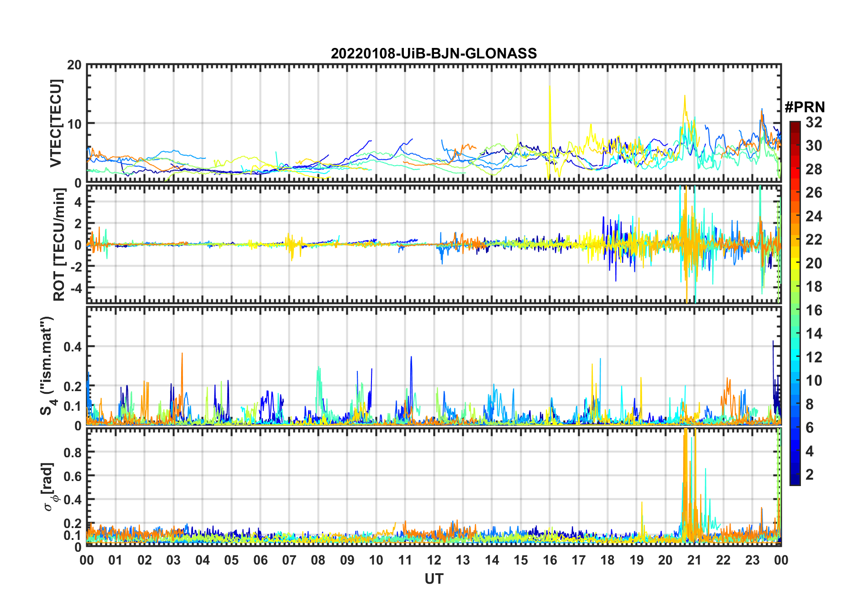The width and height of the screenshot is (868, 607).
Task: Select the ROT [TECU/min] y-axis label
Action: (x=59, y=245)
